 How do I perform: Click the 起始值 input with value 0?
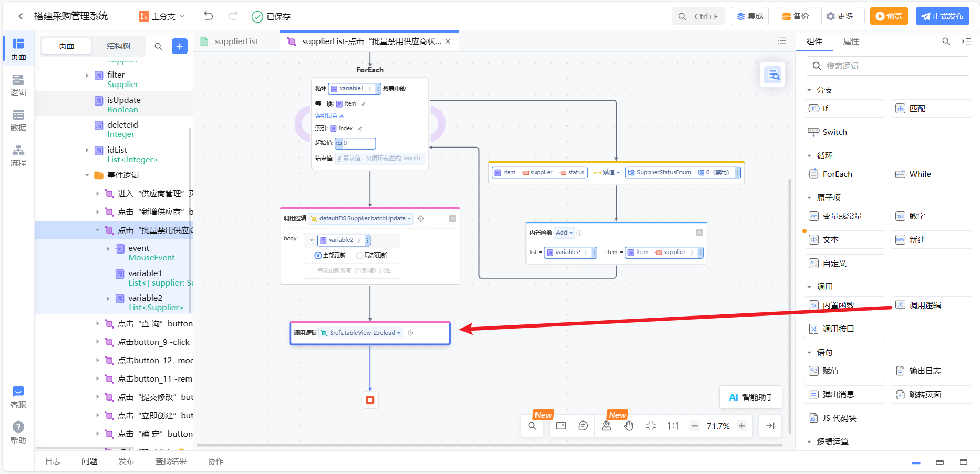[x=355, y=143]
